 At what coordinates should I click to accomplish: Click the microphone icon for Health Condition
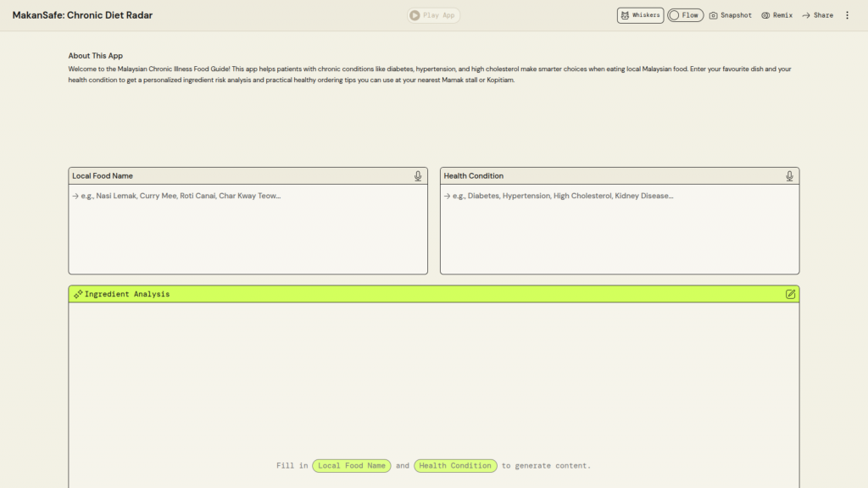(x=789, y=176)
